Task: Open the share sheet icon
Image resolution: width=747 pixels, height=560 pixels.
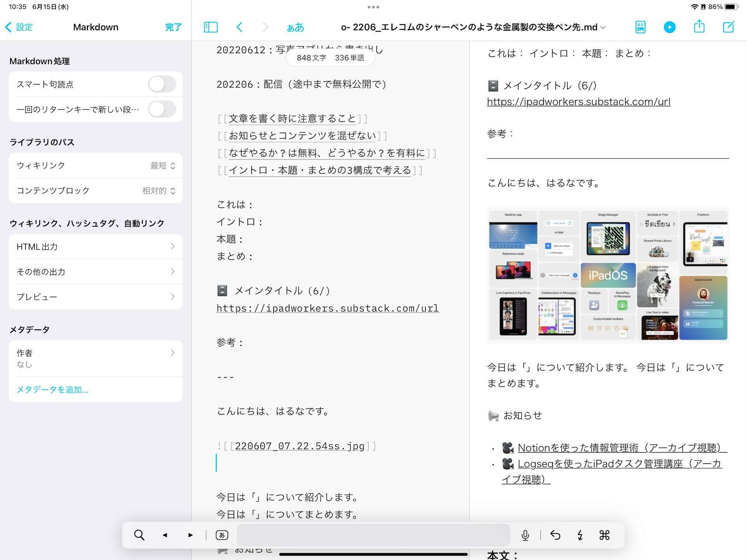Action: [699, 27]
